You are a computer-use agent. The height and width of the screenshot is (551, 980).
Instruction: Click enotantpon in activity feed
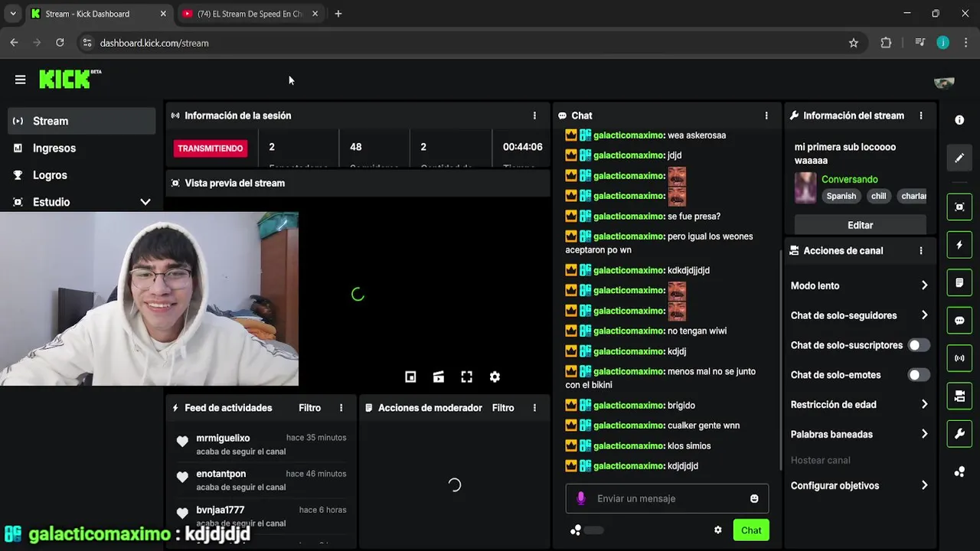tap(220, 474)
